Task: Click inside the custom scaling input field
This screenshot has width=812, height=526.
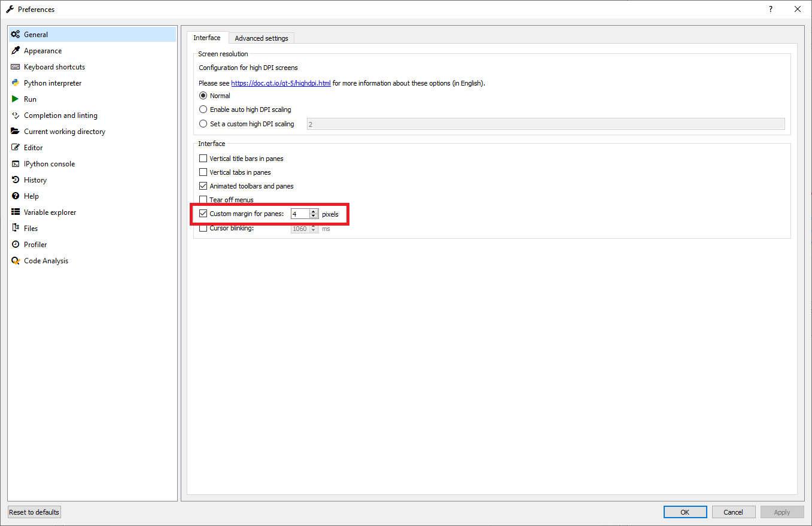Action: click(x=546, y=124)
